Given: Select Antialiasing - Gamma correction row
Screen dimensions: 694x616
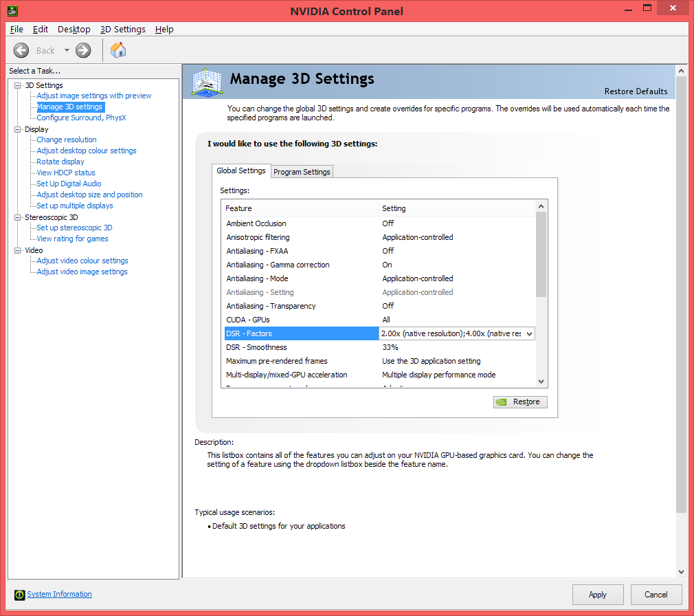Looking at the screenshot, I should (379, 265).
